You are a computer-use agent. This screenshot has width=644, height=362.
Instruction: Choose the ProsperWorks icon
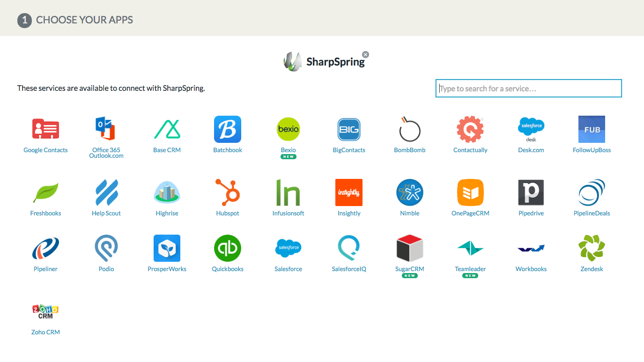(167, 248)
